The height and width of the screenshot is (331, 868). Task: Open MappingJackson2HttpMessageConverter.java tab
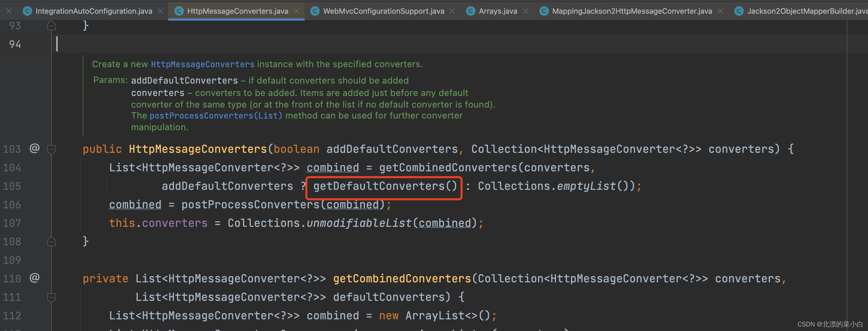click(632, 11)
